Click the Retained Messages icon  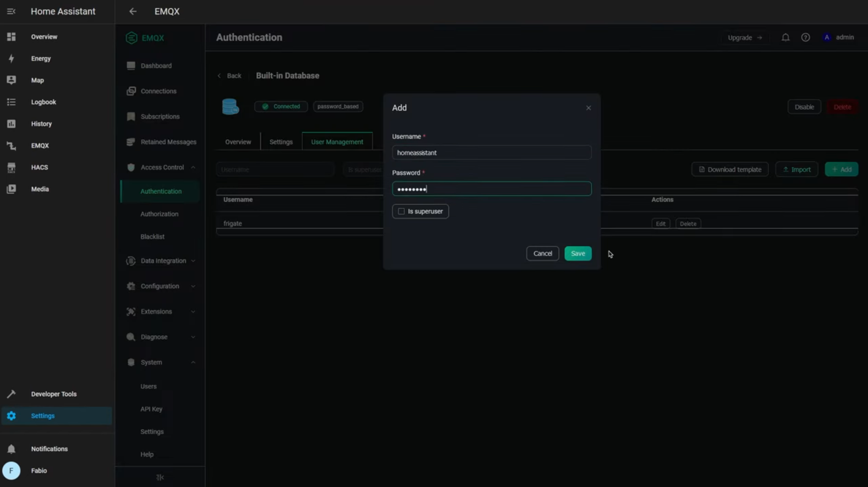pos(131,142)
